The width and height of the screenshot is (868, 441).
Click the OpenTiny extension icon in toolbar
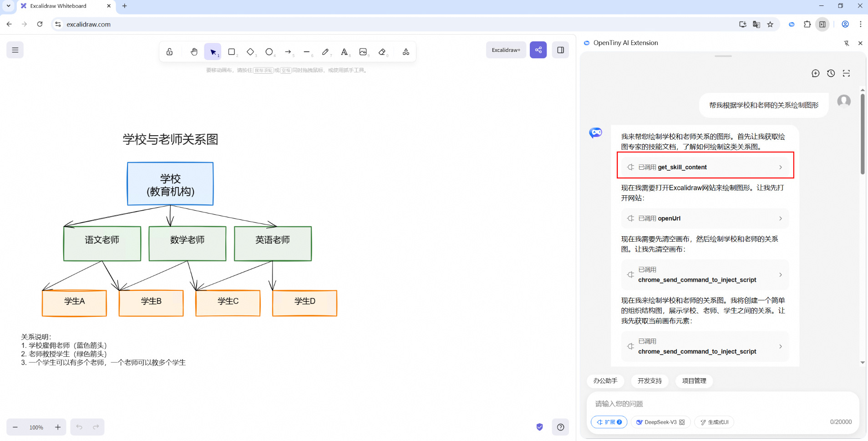click(792, 25)
